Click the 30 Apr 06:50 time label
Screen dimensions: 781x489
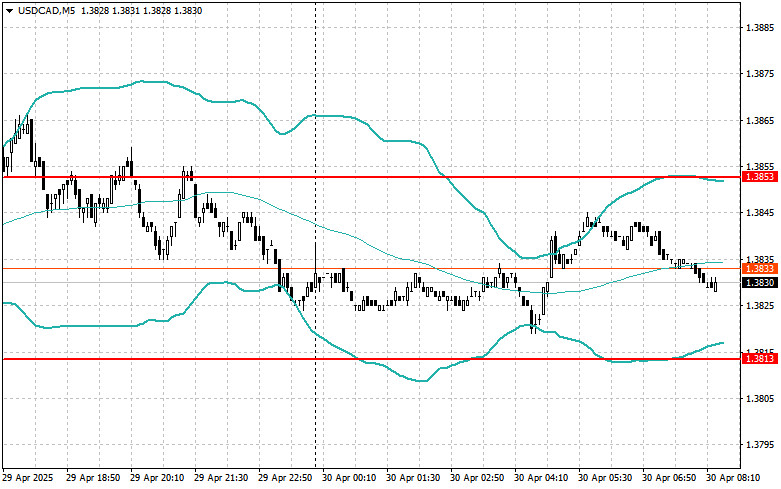tap(669, 478)
